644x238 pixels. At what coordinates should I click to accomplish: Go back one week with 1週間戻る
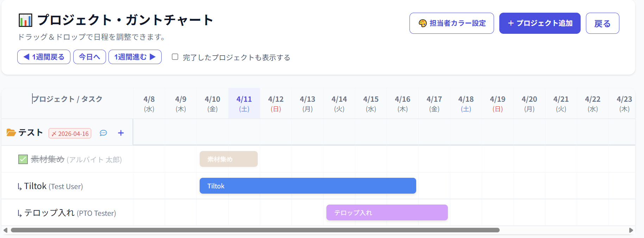pos(44,57)
